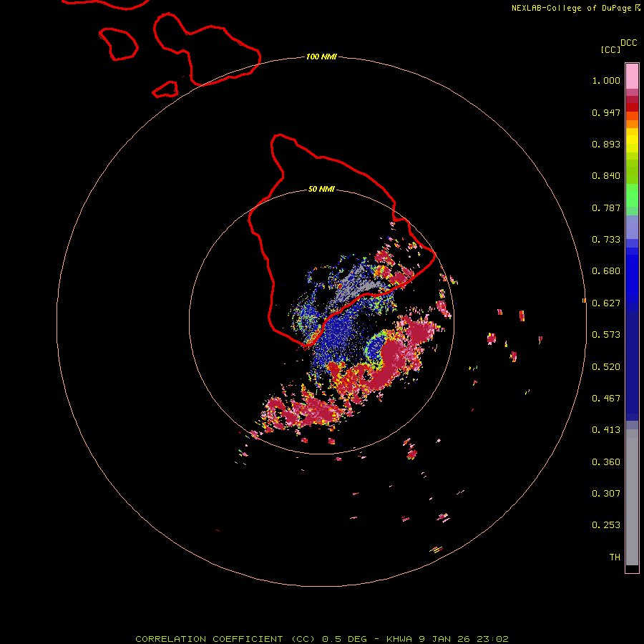Click the 100 NMI range ring label
Image resolution: width=644 pixels, height=644 pixels.
[x=321, y=57]
